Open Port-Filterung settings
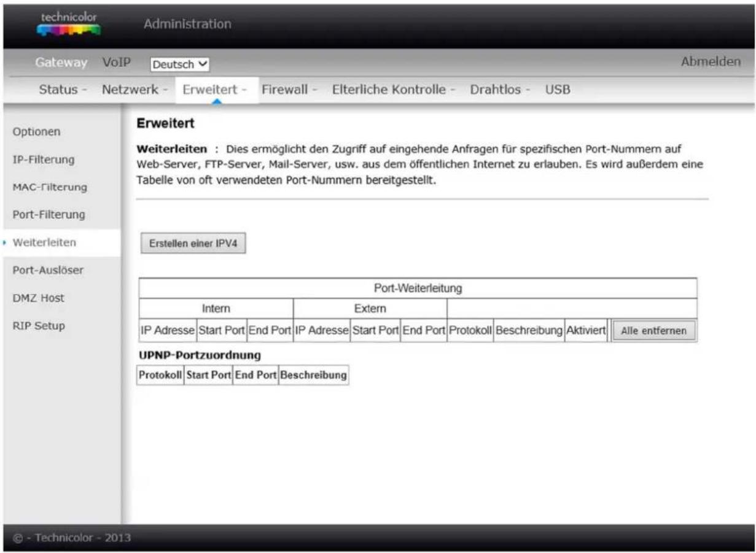Image resolution: width=756 pixels, height=553 pixels. [49, 215]
